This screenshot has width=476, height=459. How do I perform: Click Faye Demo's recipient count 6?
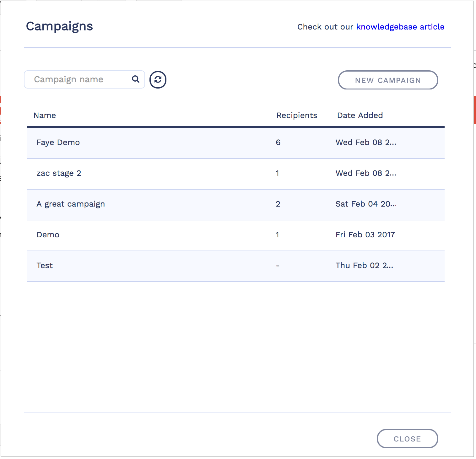click(x=278, y=143)
